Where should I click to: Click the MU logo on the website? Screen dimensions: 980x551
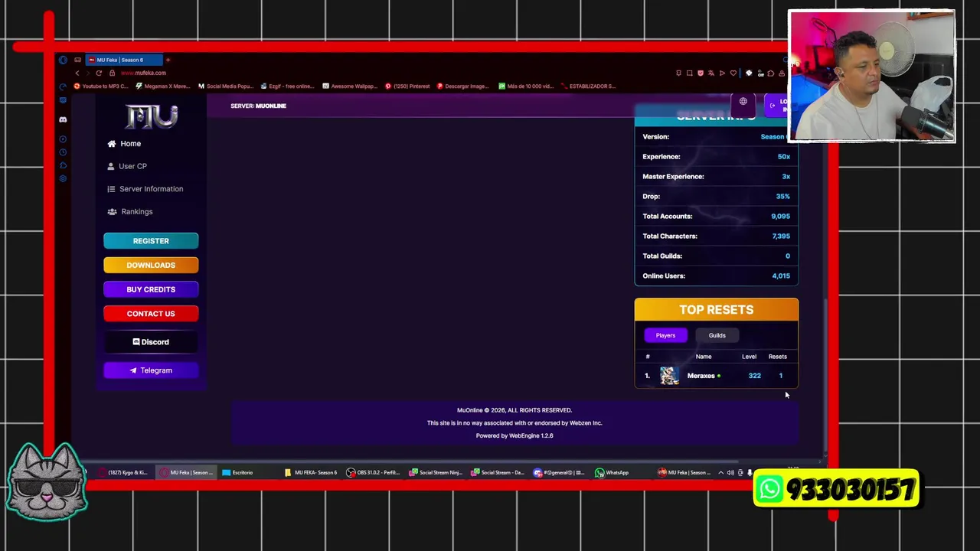[152, 116]
